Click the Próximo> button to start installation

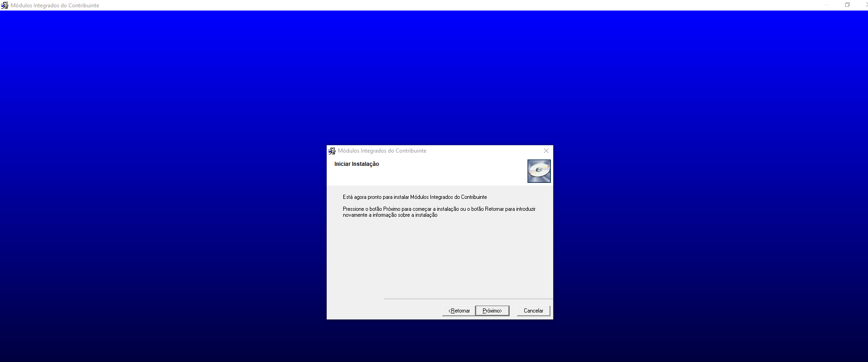tap(492, 311)
